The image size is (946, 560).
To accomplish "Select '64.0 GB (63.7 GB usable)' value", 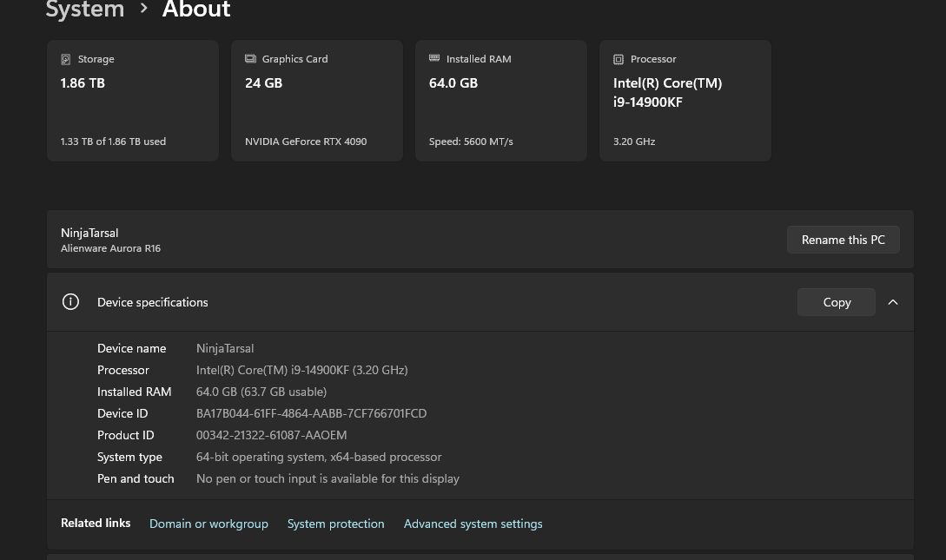I will 261,392.
